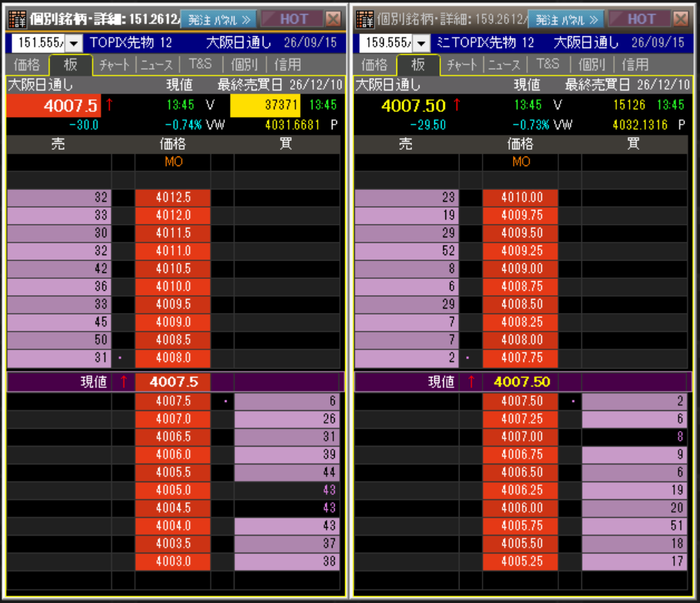700x603 pixels.
Task: Click the 4007.75 best ask price
Action: [x=520, y=358]
